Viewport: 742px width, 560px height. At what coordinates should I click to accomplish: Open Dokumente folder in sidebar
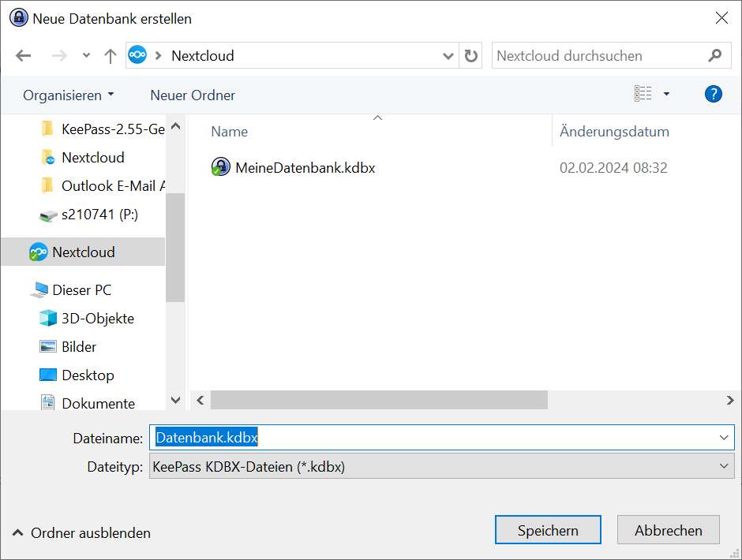(x=88, y=403)
